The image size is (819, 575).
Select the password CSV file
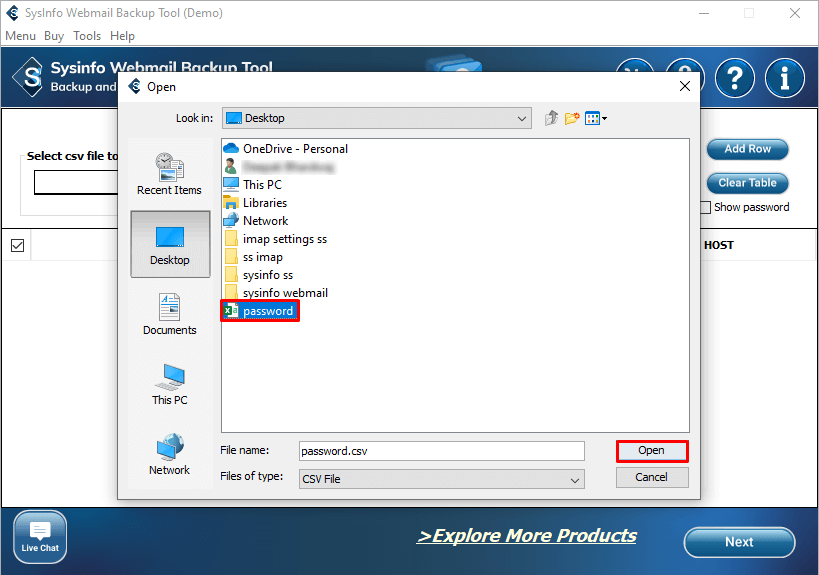[260, 311]
